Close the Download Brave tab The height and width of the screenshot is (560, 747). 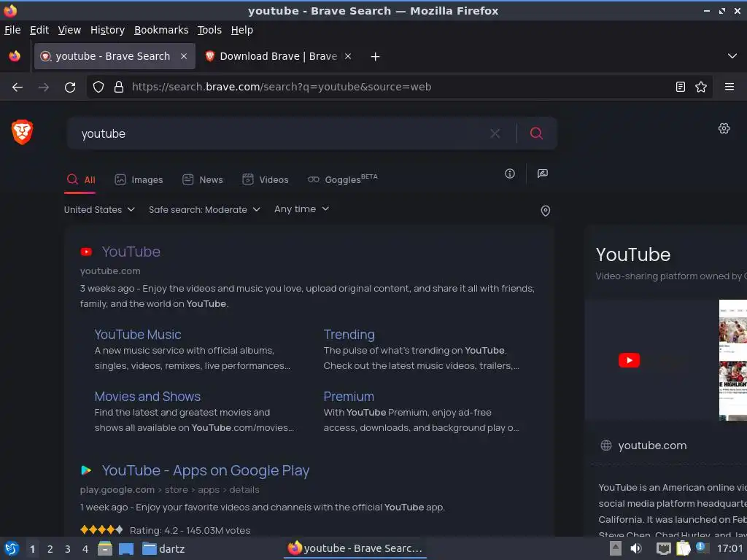click(x=348, y=56)
